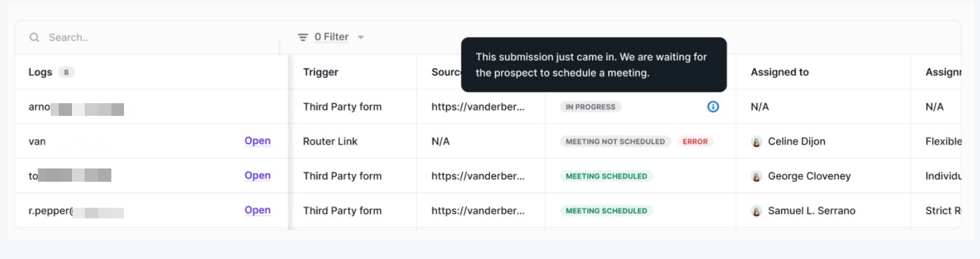Open the r.pepper log entry
This screenshot has height=259, width=980.
click(257, 210)
